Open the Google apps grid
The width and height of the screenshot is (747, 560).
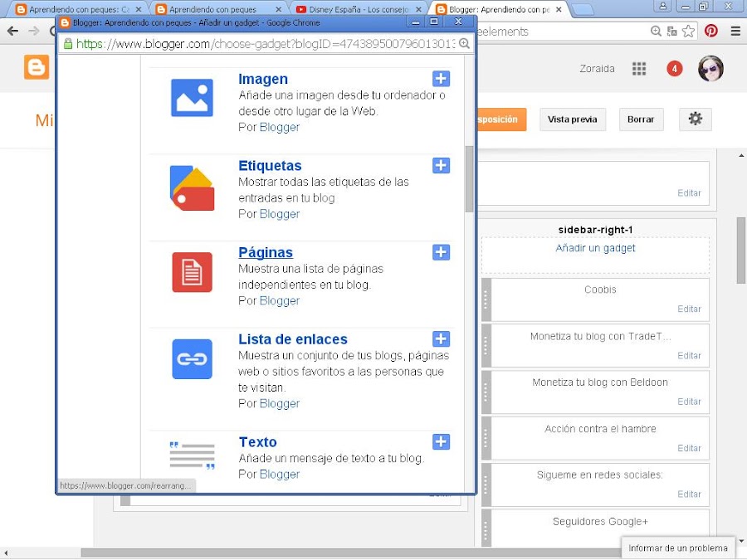(x=639, y=69)
